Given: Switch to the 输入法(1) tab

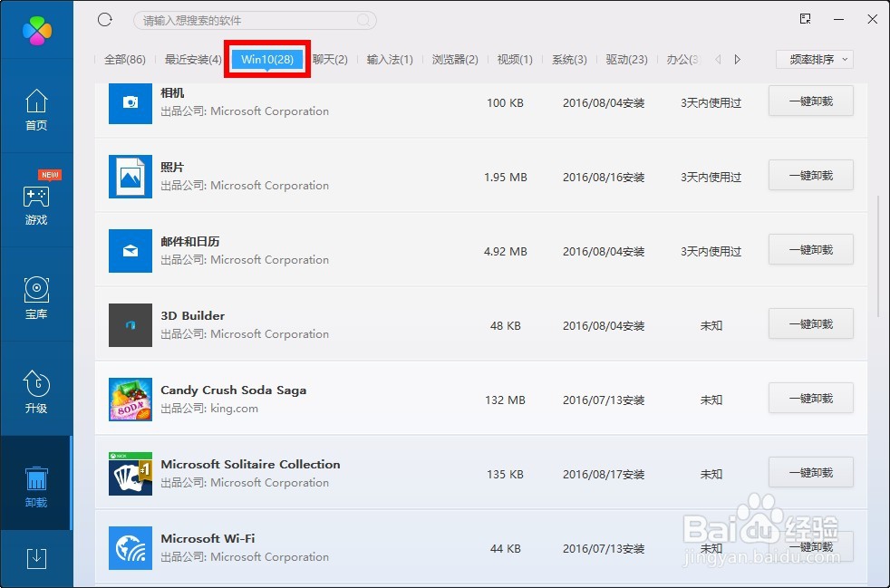Looking at the screenshot, I should (390, 60).
